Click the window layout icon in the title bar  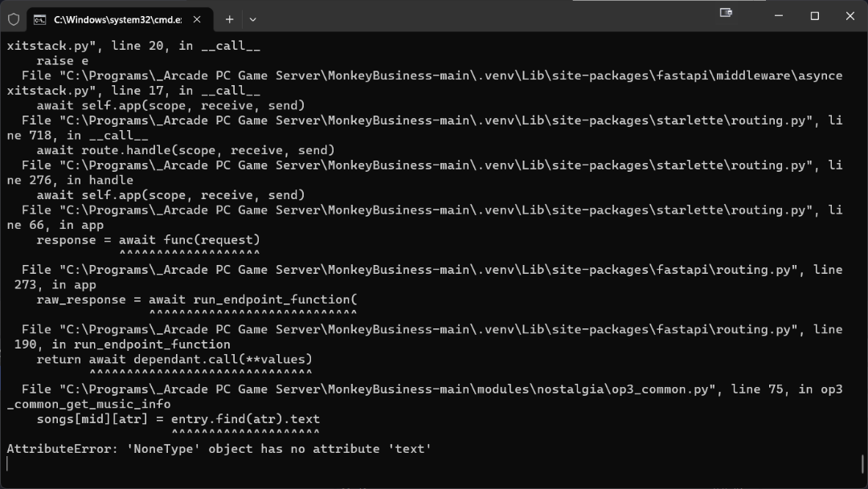pos(725,14)
